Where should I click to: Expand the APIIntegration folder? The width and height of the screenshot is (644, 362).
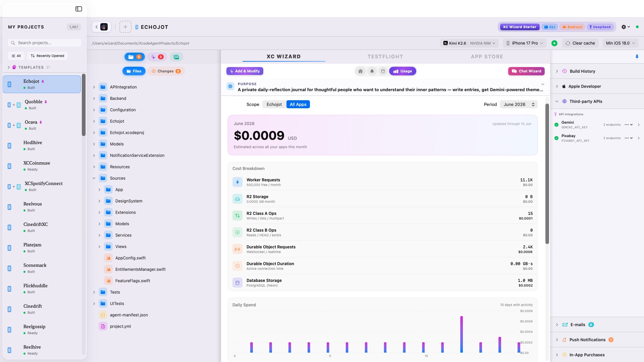pos(94,87)
